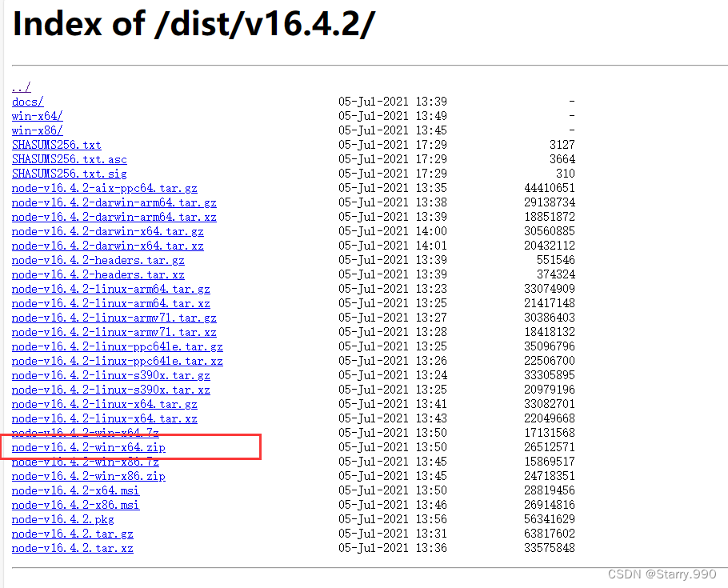Download node-v16.4.2-darwin-x64.tar.gz
728x588 pixels.
click(108, 231)
